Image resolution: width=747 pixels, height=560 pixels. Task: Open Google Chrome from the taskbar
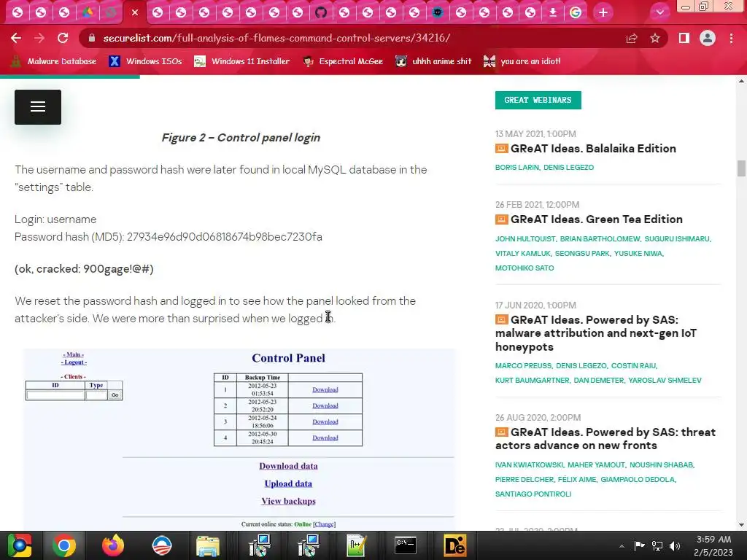click(64, 545)
